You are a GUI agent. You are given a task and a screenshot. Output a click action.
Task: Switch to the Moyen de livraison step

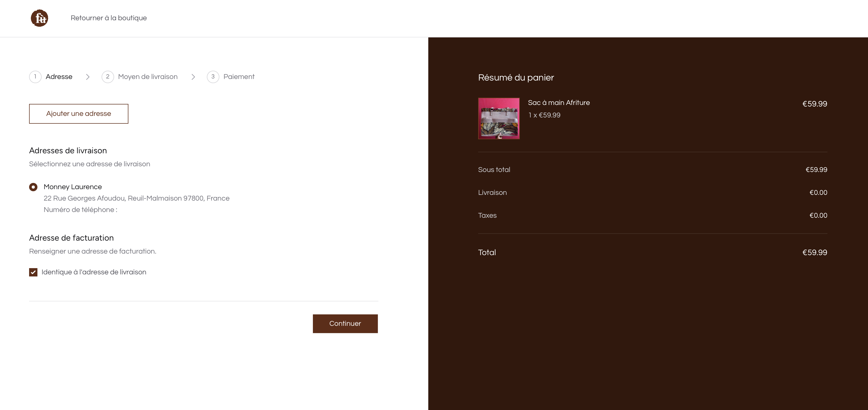[x=148, y=76]
